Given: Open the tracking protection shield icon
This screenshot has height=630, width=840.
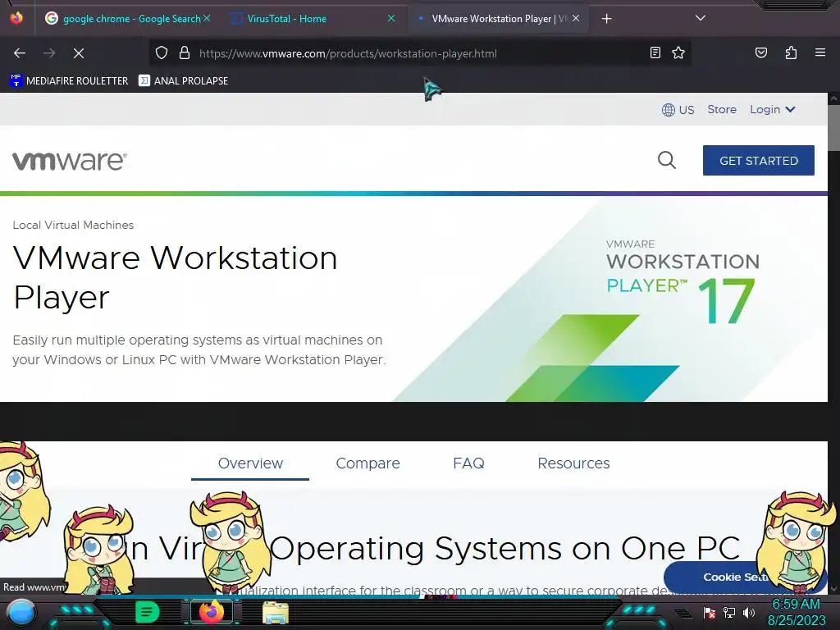Looking at the screenshot, I should pyautogui.click(x=162, y=52).
